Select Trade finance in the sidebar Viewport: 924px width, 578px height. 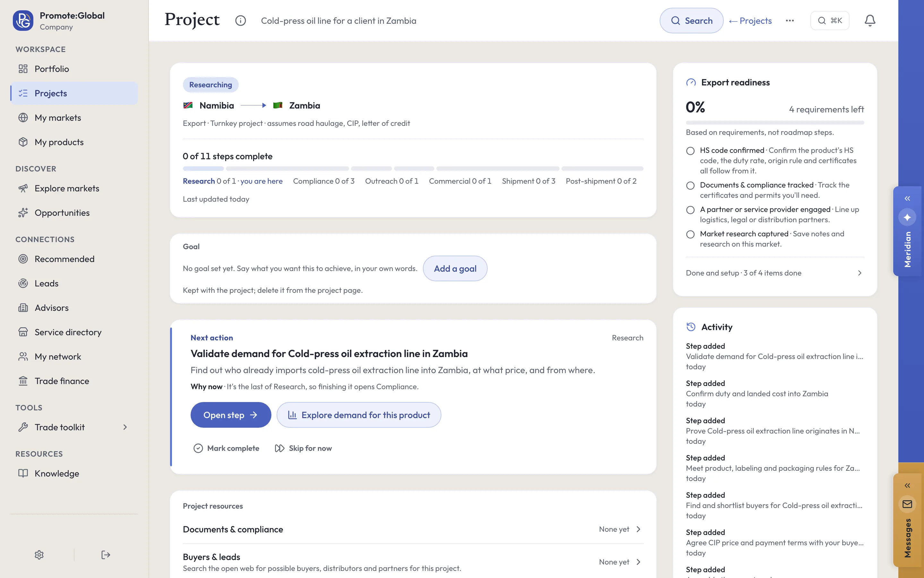(74, 381)
